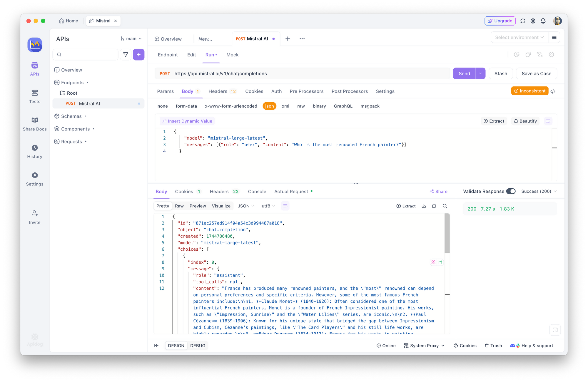Open the APIs sidebar section
588x382 pixels.
click(35, 69)
